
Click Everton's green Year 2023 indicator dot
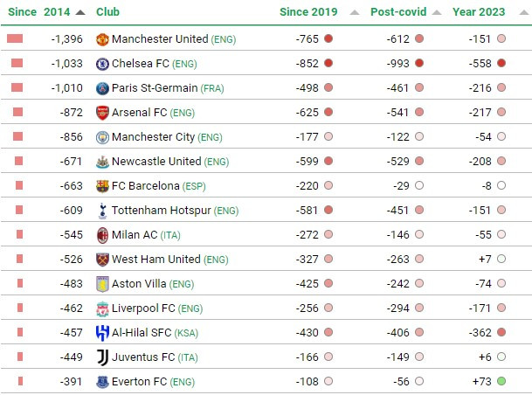[x=501, y=381]
